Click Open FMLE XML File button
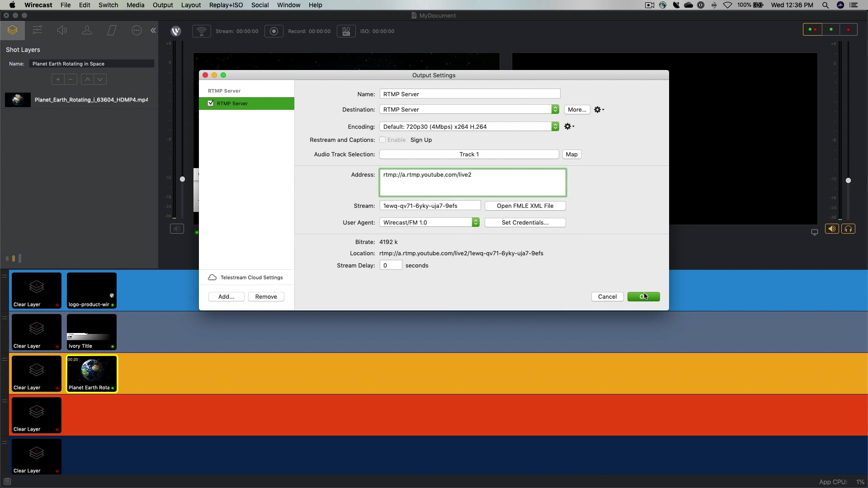This screenshot has width=868, height=488. [x=525, y=206]
